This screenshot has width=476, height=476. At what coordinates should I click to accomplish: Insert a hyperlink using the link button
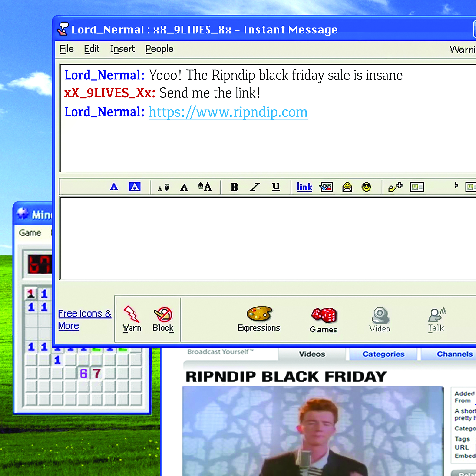pyautogui.click(x=304, y=187)
